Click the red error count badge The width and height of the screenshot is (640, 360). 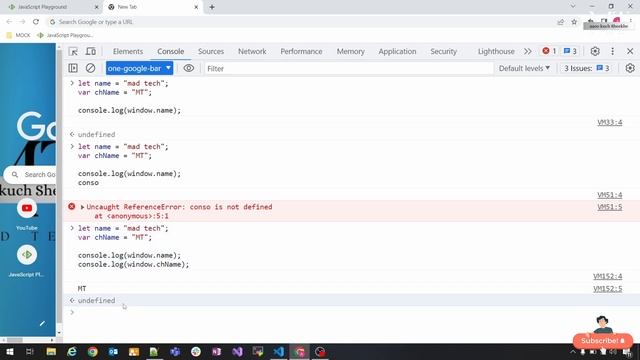coord(549,51)
